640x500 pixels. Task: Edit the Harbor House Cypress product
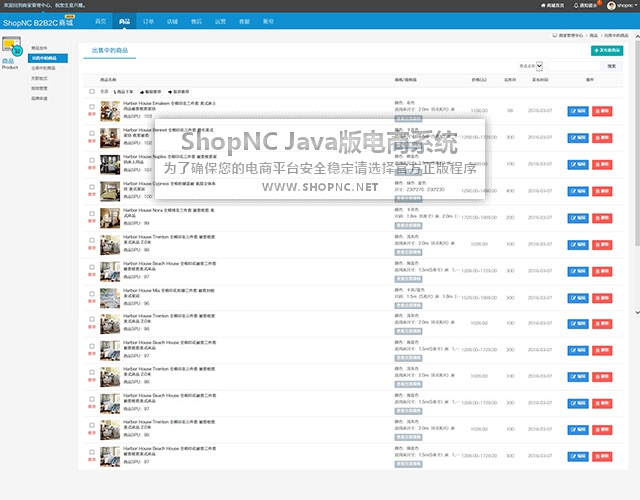pyautogui.click(x=578, y=191)
